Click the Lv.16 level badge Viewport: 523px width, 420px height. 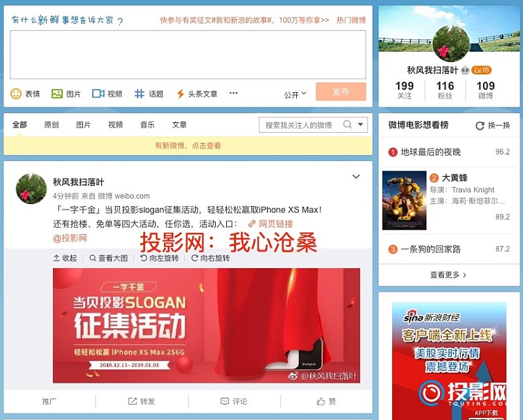481,70
